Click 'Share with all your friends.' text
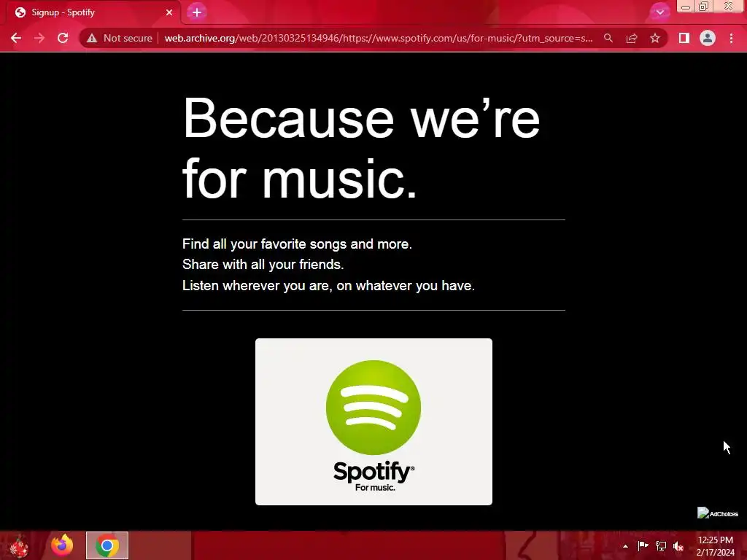The image size is (747, 560). (x=263, y=264)
